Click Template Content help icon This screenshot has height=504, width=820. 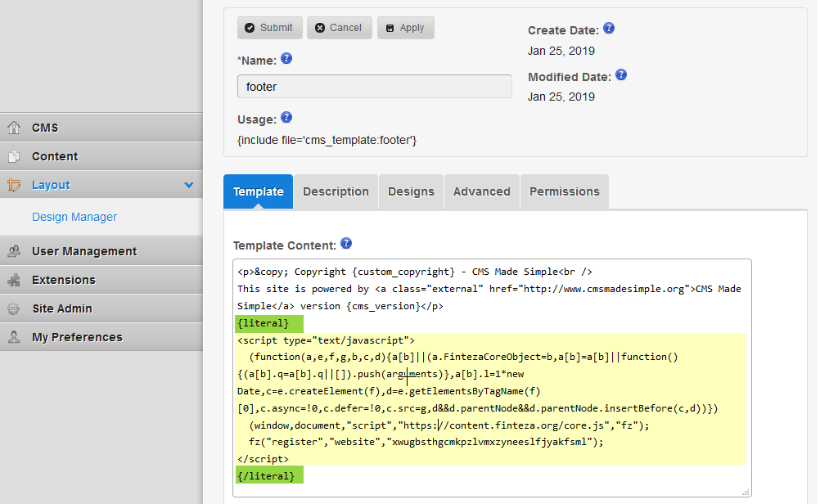(x=346, y=244)
